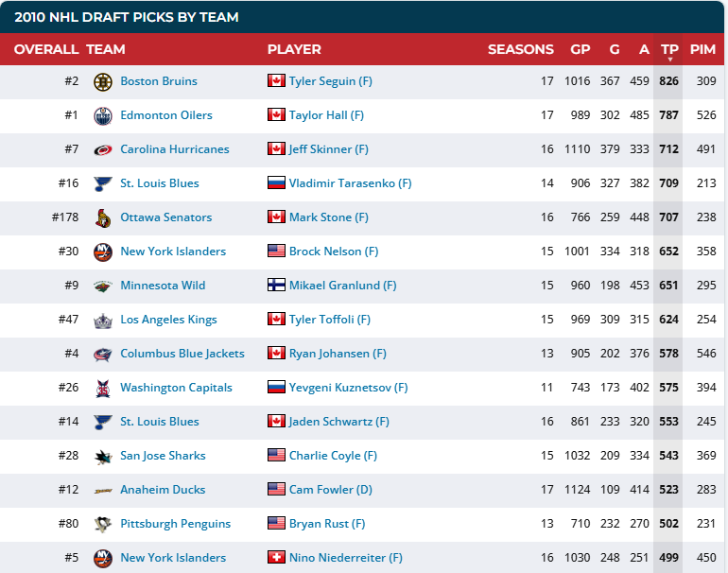Viewport: 728px width, 573px height.
Task: Select the '1124' games played value
Action: tap(577, 490)
